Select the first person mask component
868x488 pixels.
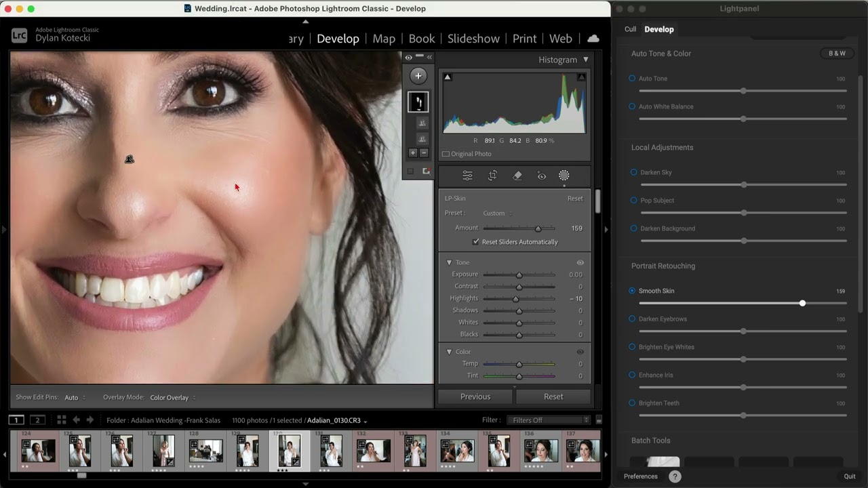coord(422,123)
